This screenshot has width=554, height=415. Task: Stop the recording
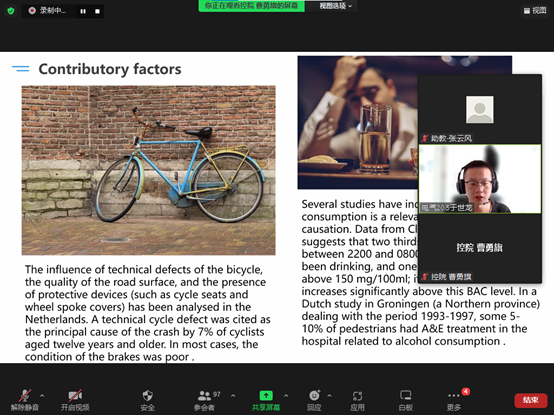[97, 11]
